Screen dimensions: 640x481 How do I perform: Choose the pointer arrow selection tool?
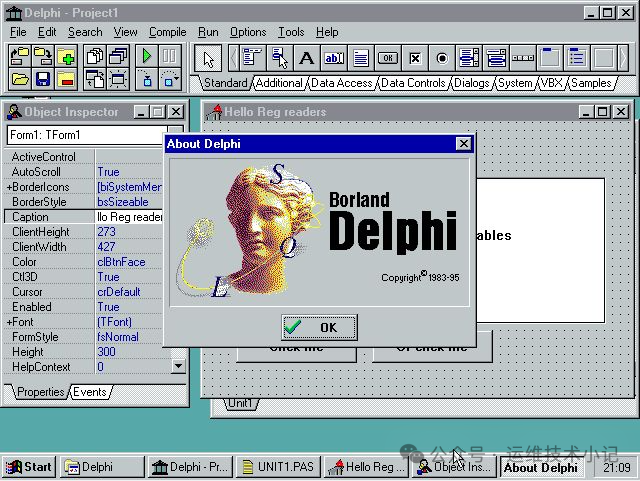click(x=207, y=58)
